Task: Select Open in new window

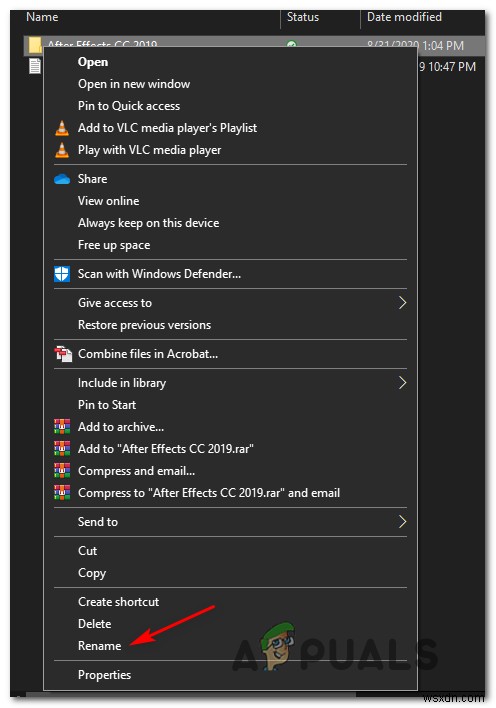Action: pyautogui.click(x=134, y=84)
